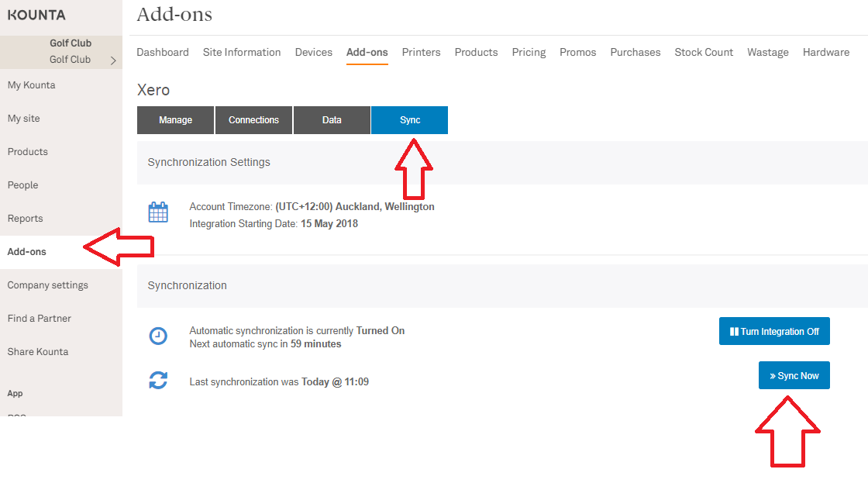
Task: Open the Xero Connections section
Action: (x=253, y=120)
